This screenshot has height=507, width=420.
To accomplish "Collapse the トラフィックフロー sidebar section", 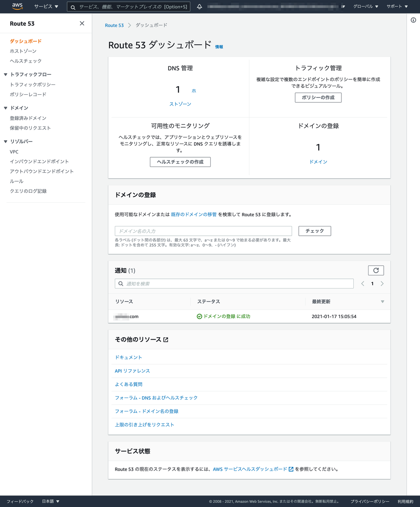I will (6, 75).
